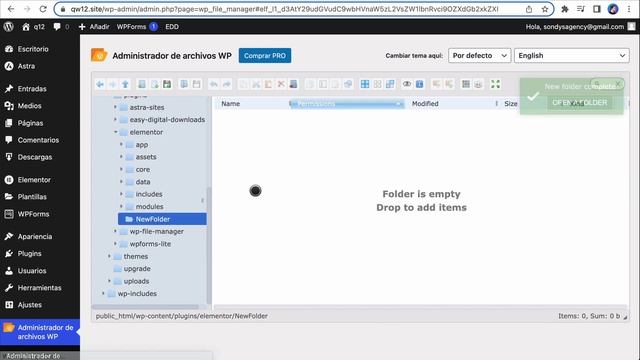Click the Sort toolbar icon
Screen dimensions: 640x360
[478, 84]
